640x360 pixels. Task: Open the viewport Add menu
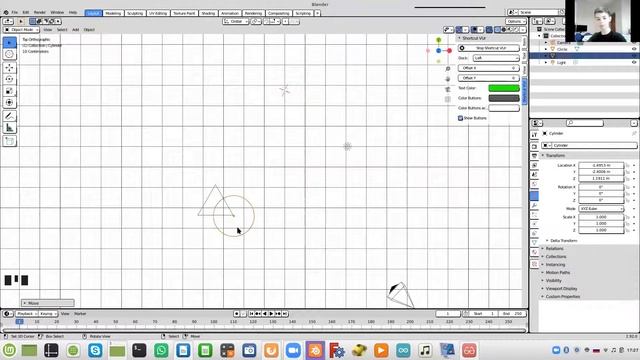pyautogui.click(x=76, y=30)
